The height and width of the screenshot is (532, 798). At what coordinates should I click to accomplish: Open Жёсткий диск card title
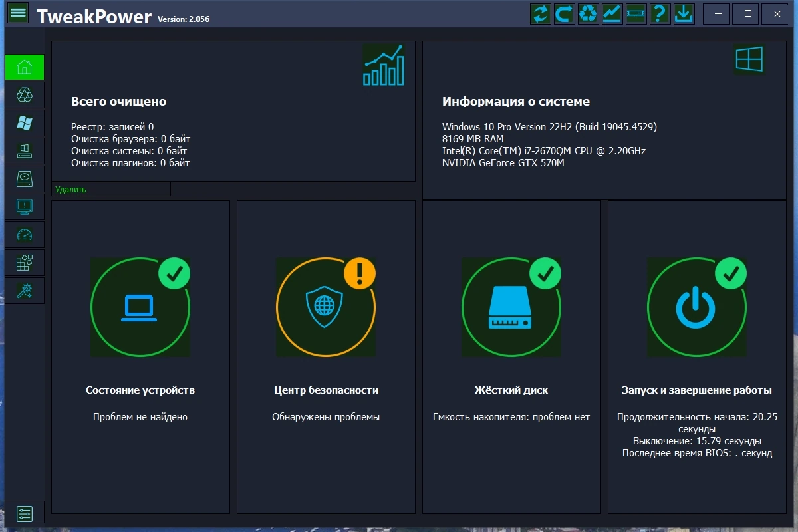(x=511, y=390)
